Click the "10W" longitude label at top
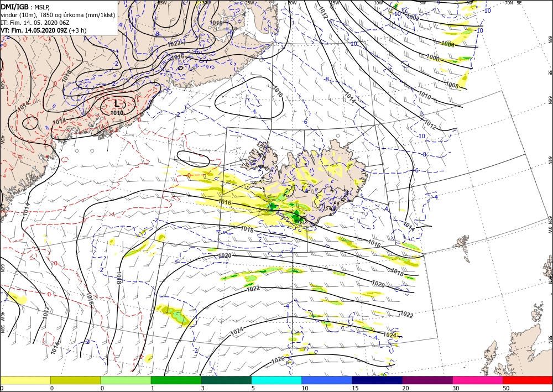553x392 pixels. [378, 3]
